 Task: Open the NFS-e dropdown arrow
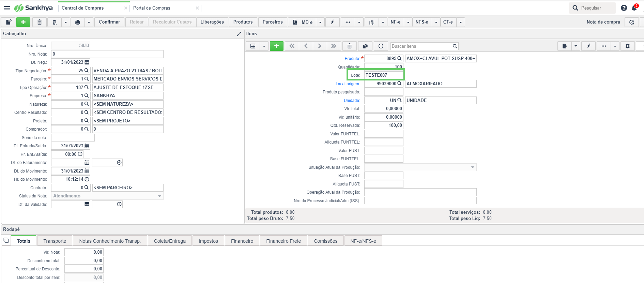(x=436, y=22)
